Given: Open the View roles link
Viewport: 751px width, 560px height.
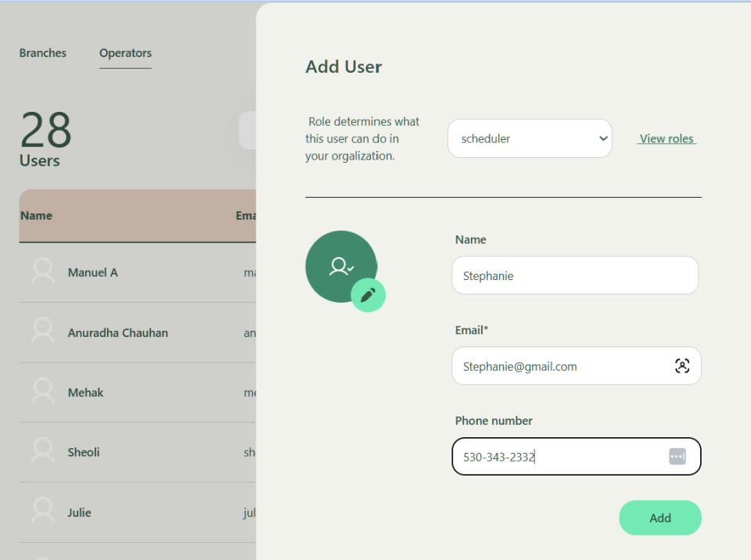Looking at the screenshot, I should [x=667, y=138].
